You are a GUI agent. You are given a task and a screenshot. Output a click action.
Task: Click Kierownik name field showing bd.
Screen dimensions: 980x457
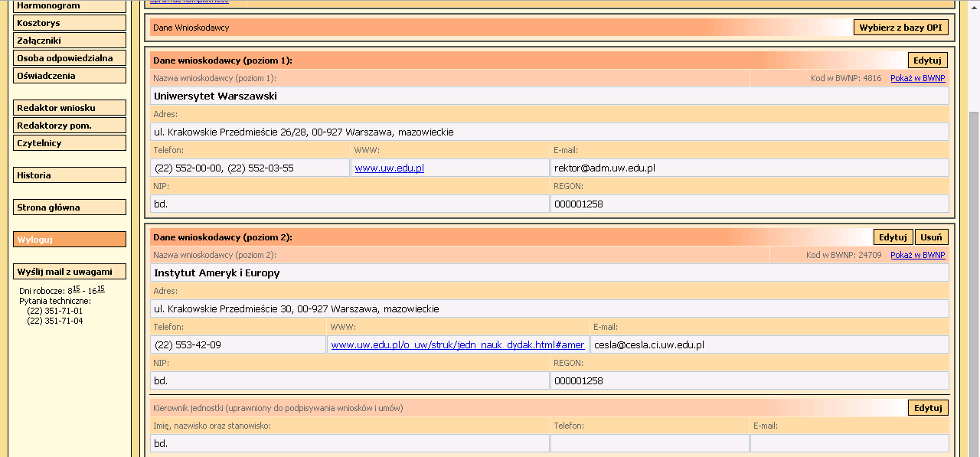coord(350,443)
